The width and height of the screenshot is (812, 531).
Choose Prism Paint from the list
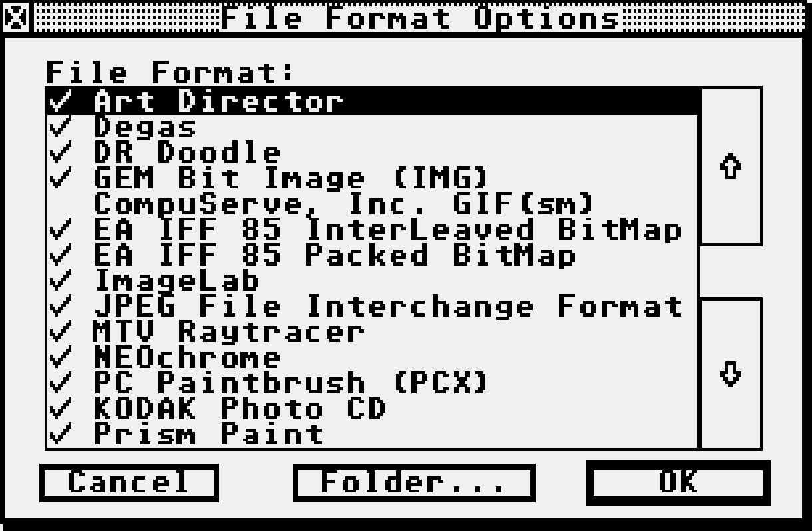(373, 434)
